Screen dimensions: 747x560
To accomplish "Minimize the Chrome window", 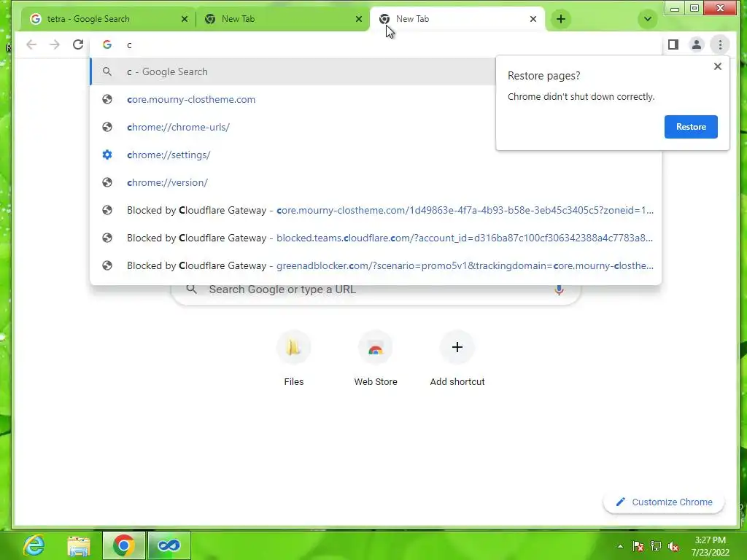I will [x=674, y=8].
